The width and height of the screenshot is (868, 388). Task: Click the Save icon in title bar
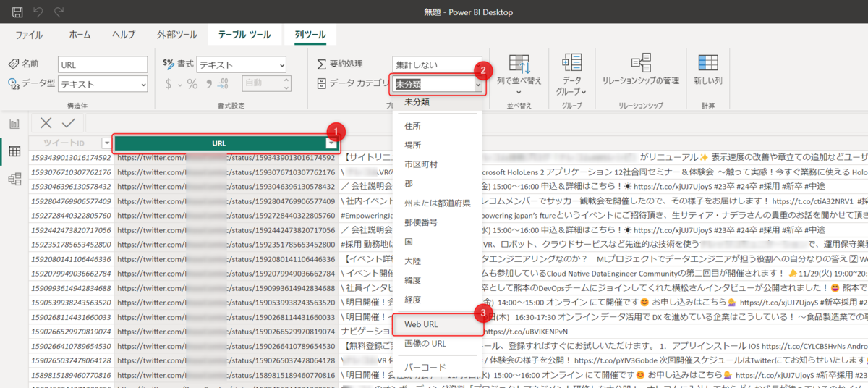(x=17, y=12)
